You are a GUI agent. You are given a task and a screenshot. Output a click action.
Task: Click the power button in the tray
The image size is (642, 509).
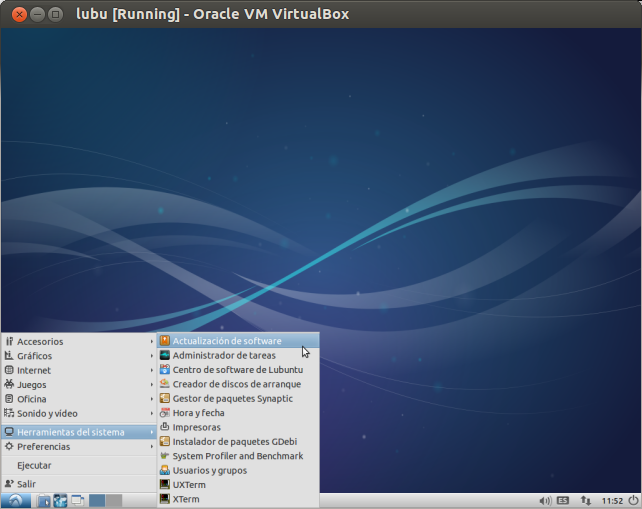coord(632,500)
